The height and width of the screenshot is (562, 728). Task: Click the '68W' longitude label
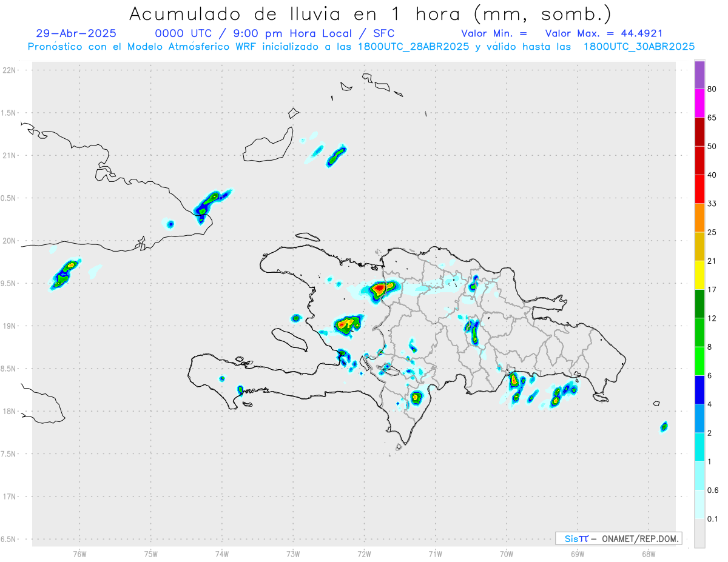coord(649,554)
